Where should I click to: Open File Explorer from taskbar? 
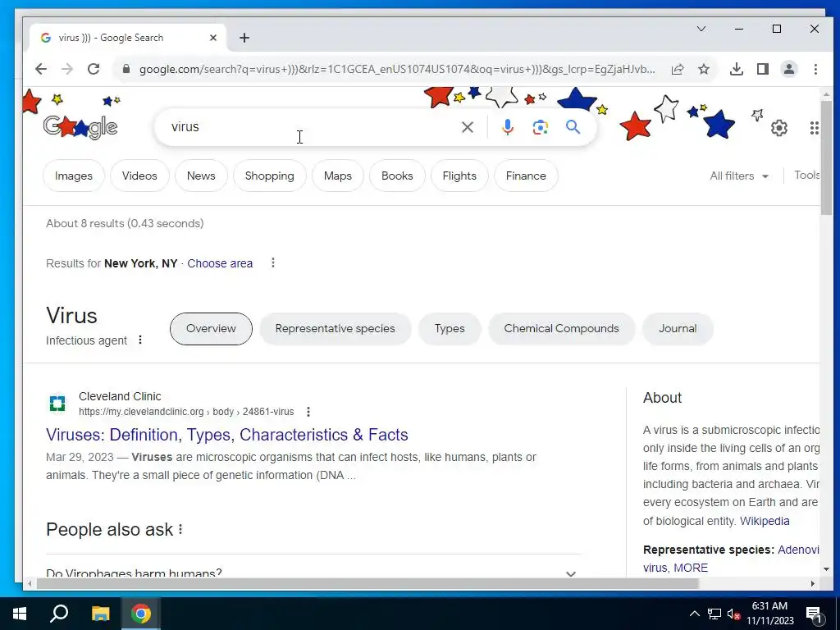(x=100, y=614)
